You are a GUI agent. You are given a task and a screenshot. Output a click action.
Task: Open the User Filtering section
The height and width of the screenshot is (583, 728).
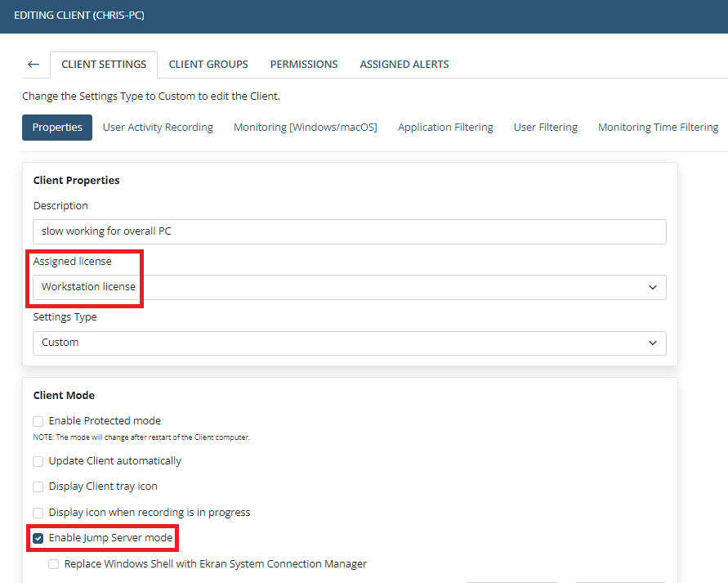point(545,128)
